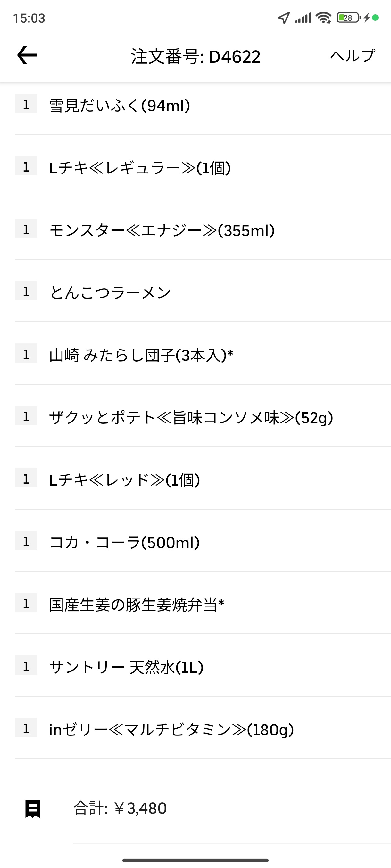391x868 pixels.
Task: Select the 雪見だいふく(94ml) item
Action: (x=203, y=106)
